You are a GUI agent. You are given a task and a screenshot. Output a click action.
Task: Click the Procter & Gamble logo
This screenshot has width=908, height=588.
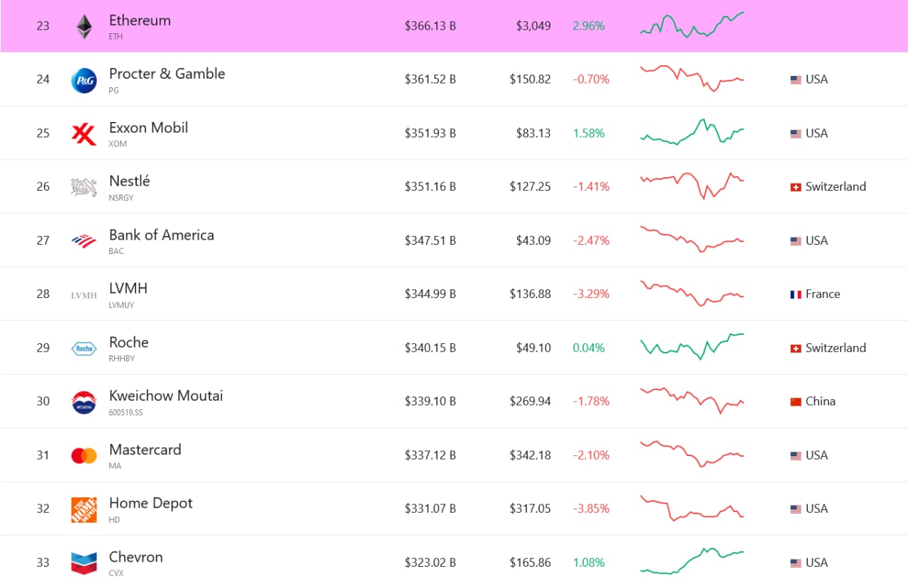(84, 80)
